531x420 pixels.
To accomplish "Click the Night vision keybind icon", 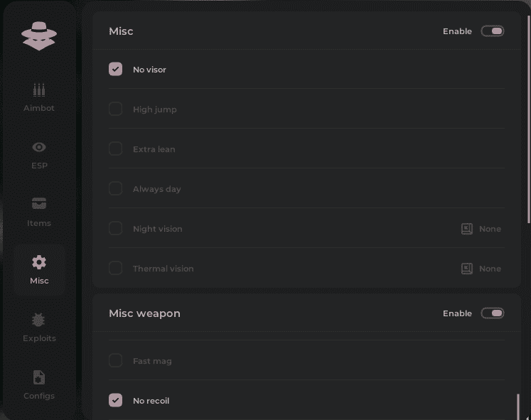I will click(467, 229).
